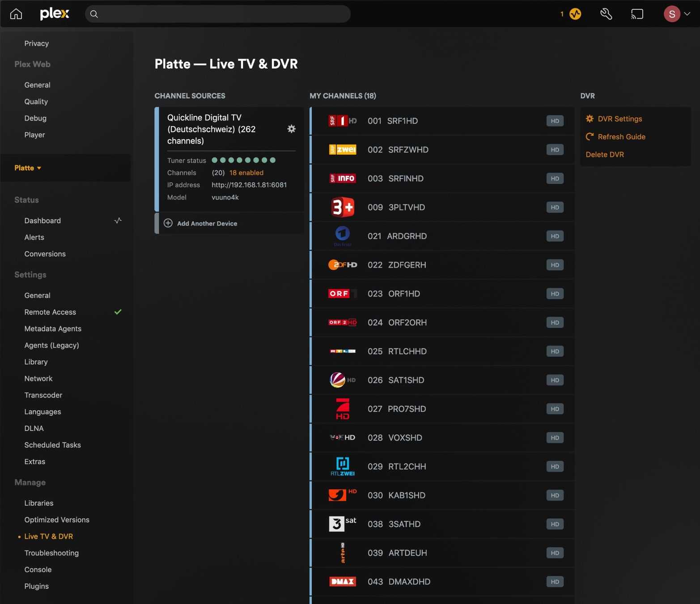Open Metadata Agents settings
700x604 pixels.
(53, 328)
